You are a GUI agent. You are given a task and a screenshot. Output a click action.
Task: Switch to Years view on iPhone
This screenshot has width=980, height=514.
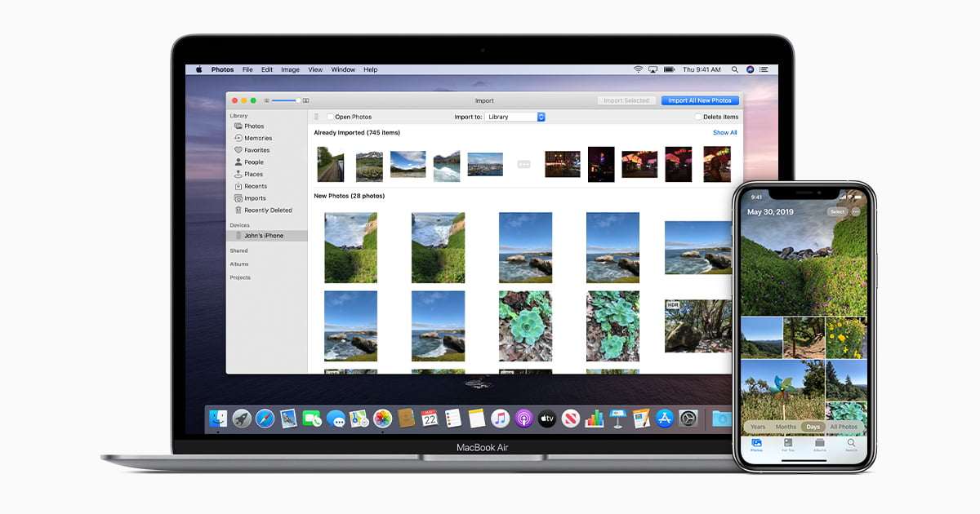coord(758,427)
